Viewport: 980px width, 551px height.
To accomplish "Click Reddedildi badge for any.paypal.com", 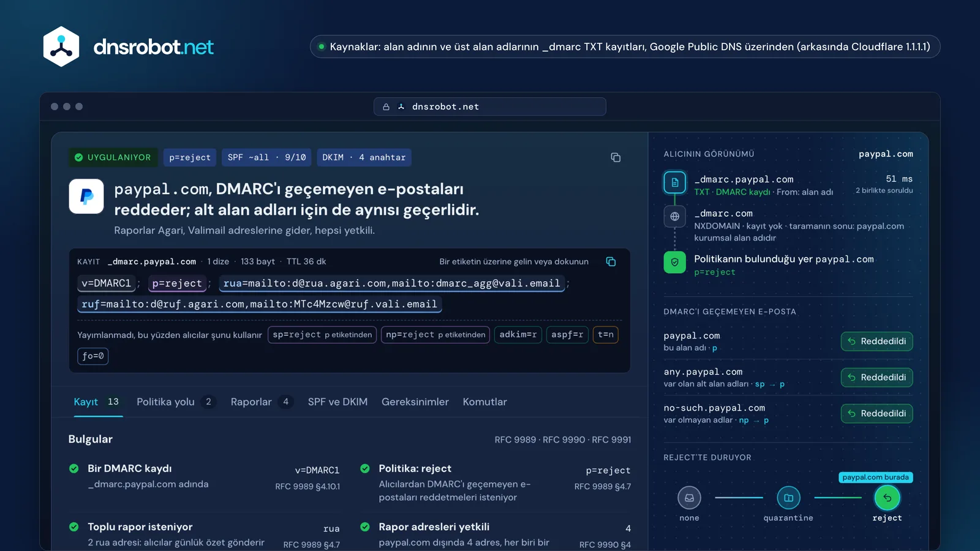I will [876, 377].
